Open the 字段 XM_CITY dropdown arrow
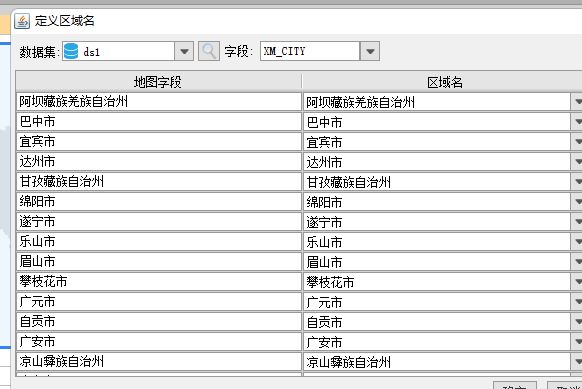 click(370, 51)
